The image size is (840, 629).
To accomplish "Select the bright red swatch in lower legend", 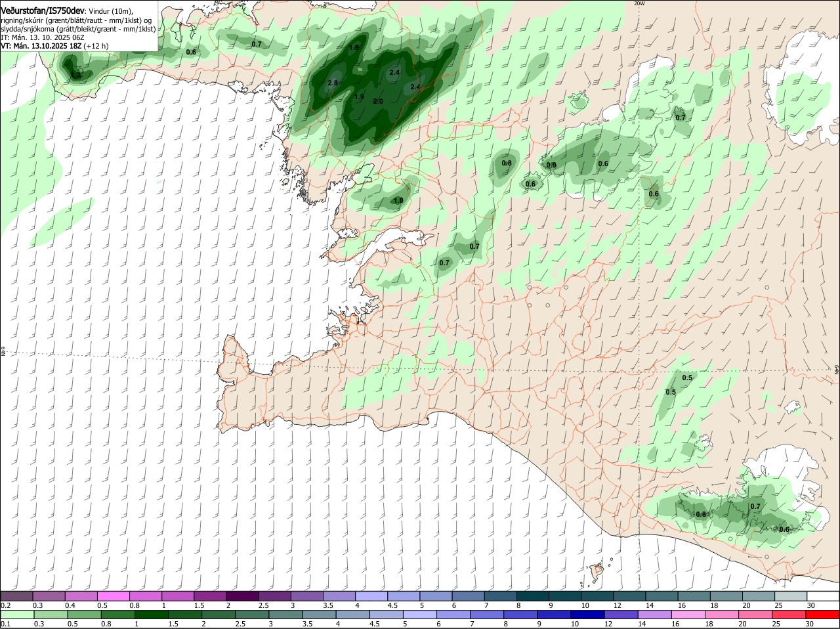I will pos(823,615).
